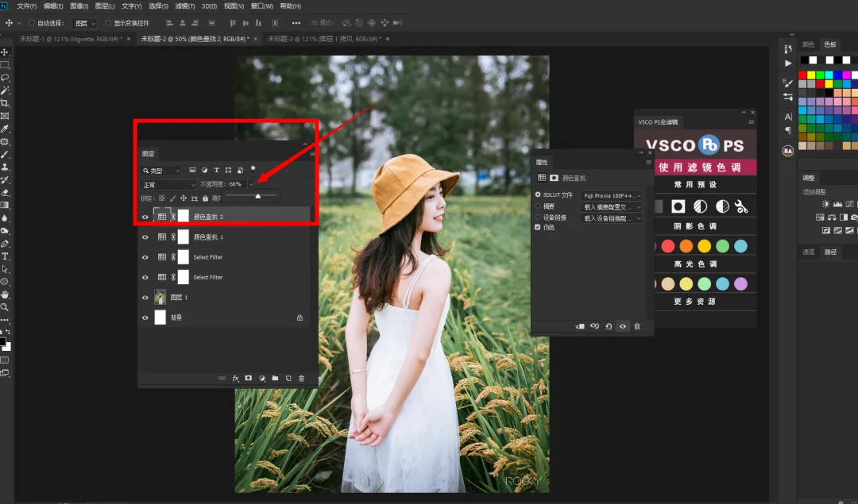The image size is (858, 504).
Task: Open the 滤镜(T) menu
Action: pos(185,6)
